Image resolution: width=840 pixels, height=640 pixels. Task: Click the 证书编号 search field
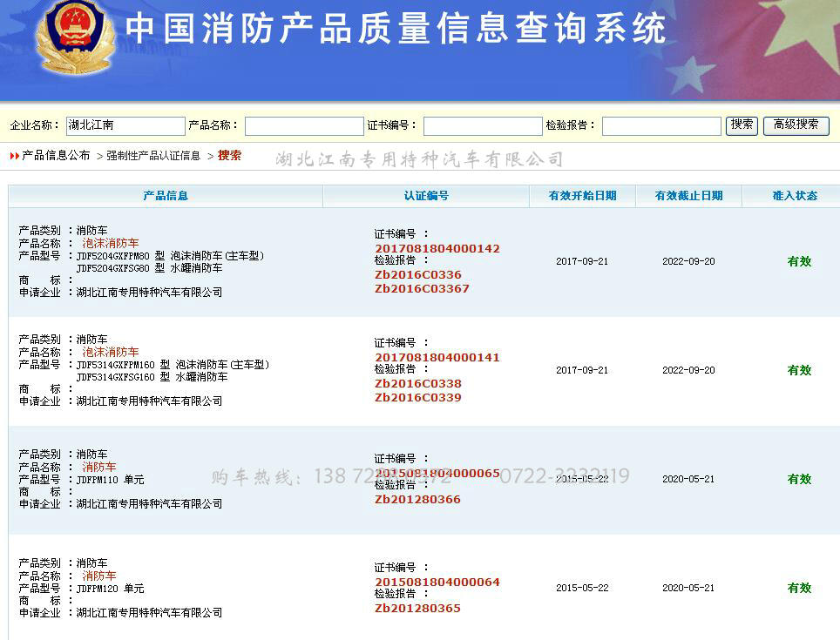click(x=483, y=126)
